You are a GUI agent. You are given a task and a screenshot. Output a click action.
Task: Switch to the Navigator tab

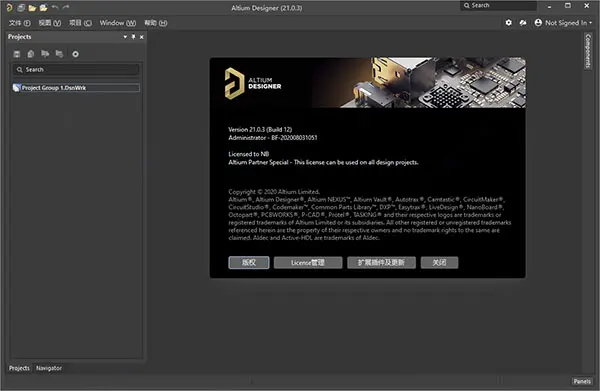pos(49,368)
